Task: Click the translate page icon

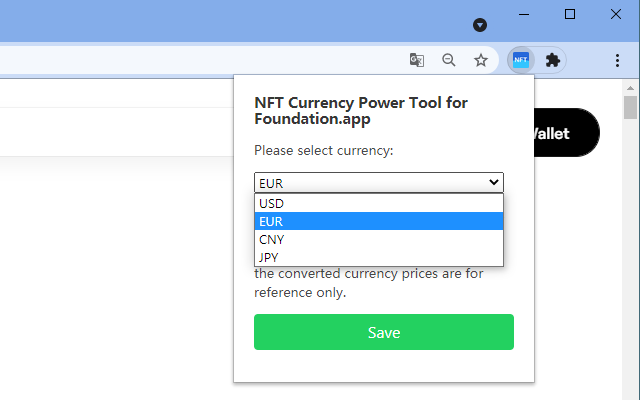Action: (417, 60)
